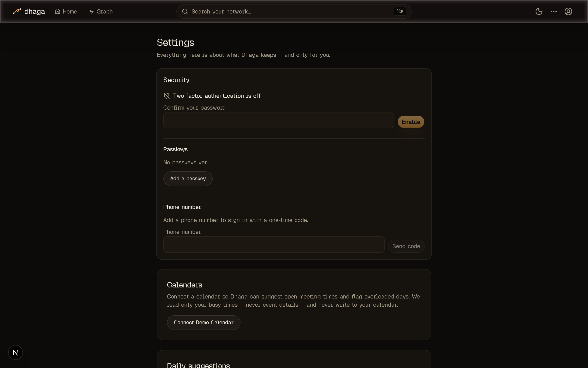Open the user account icon
588x368 pixels.
click(x=568, y=11)
